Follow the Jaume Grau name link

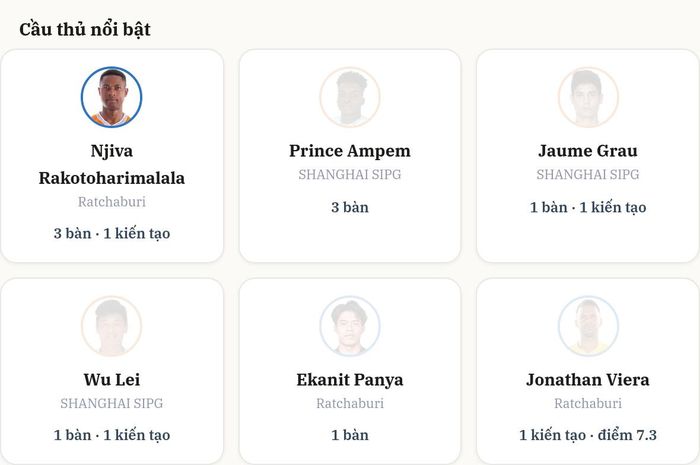point(588,151)
